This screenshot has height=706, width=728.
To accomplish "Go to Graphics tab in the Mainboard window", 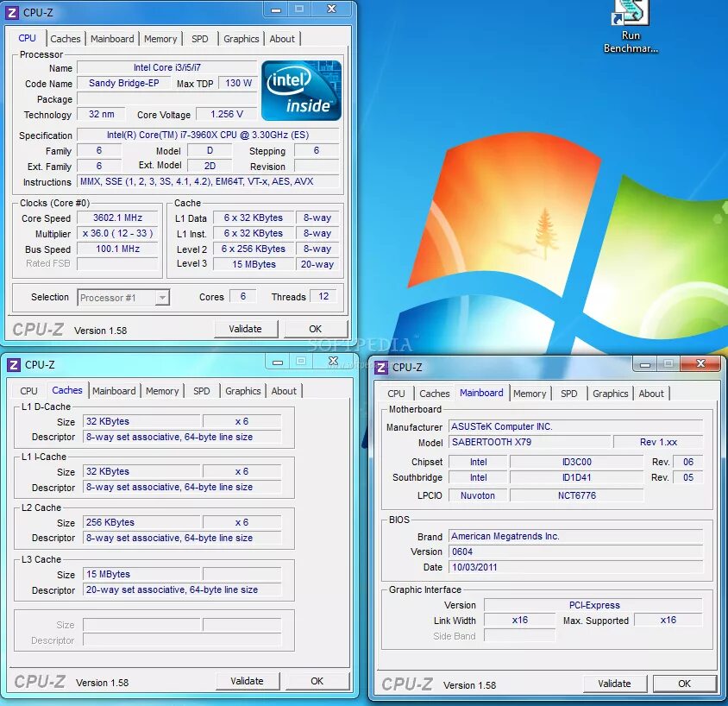I will pyautogui.click(x=611, y=394).
